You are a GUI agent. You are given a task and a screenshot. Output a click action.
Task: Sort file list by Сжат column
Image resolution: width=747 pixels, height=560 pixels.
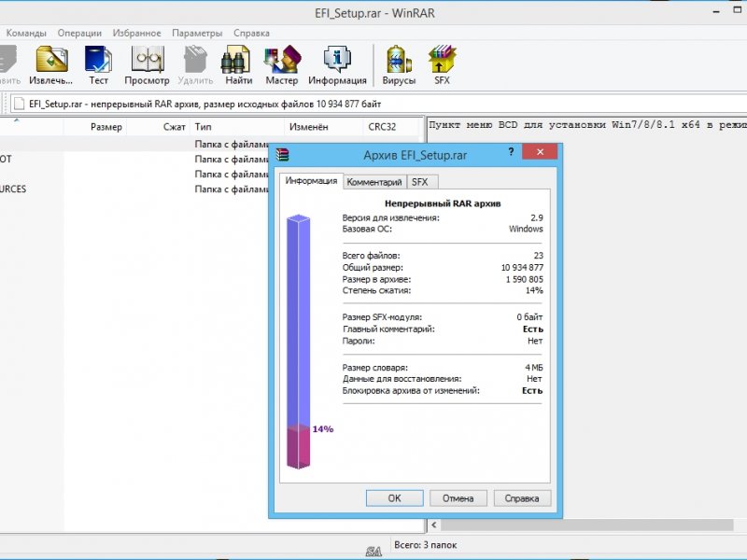(158, 127)
